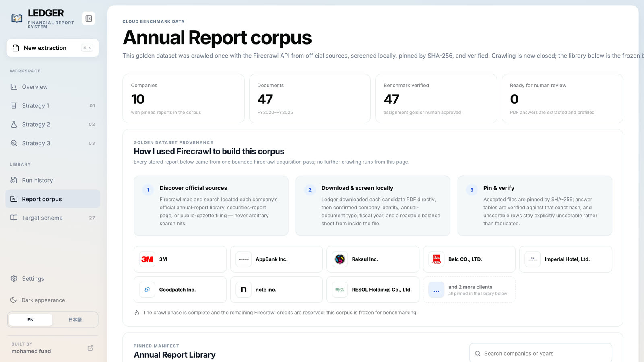
Task: Click the search companies or years field
Action: click(541, 353)
